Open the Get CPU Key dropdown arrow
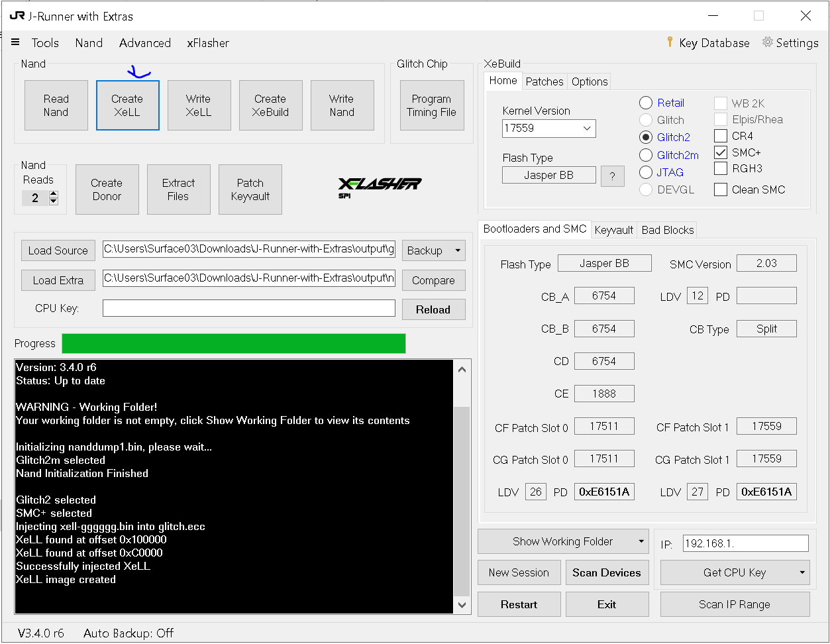The image size is (830, 644). 802,572
